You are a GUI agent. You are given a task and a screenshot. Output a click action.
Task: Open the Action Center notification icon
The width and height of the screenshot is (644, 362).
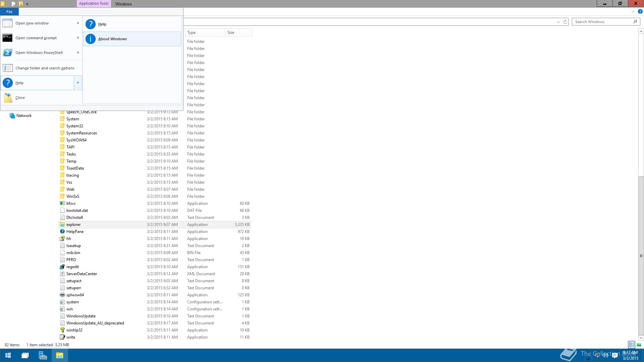click(x=615, y=356)
